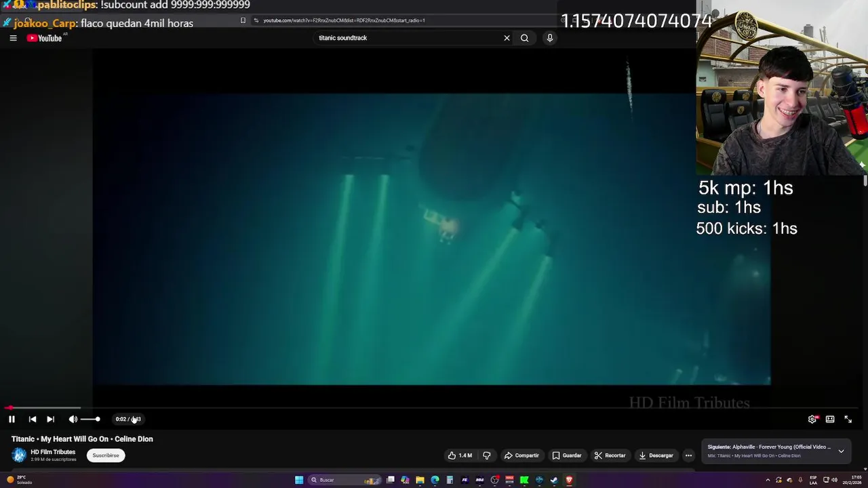Open player settings gear

812,419
